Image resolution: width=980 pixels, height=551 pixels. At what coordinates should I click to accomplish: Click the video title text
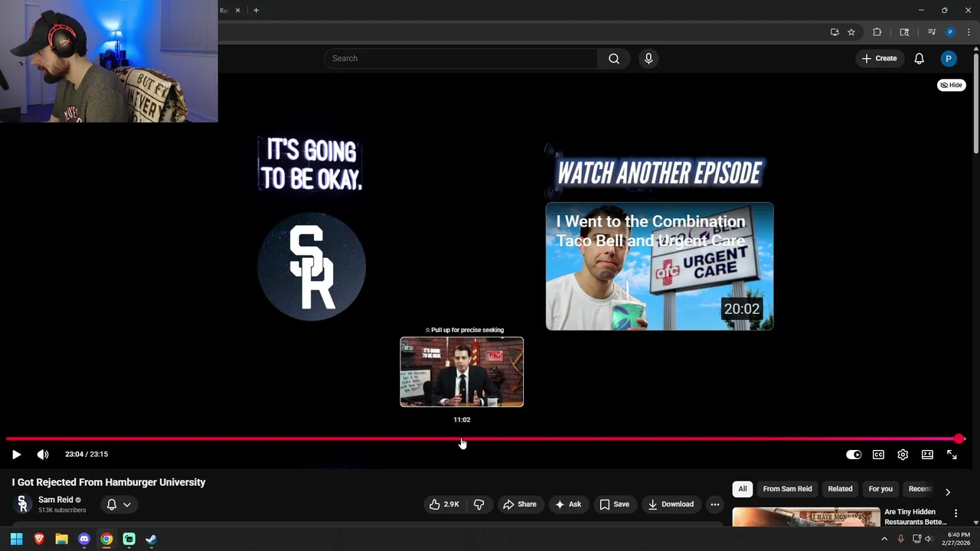[109, 482]
